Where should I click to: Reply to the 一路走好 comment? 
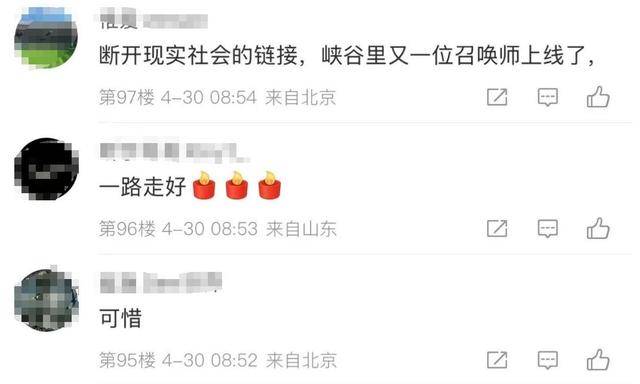(x=548, y=229)
